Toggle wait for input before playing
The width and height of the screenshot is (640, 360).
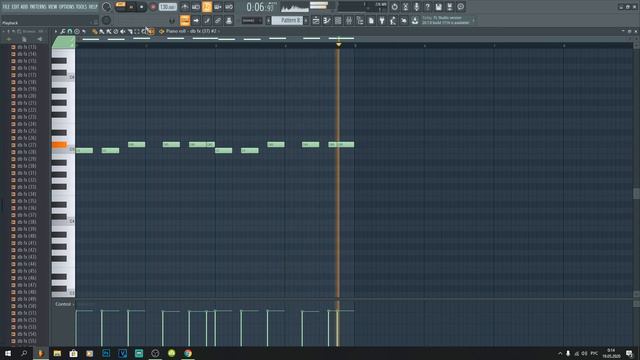196,7
